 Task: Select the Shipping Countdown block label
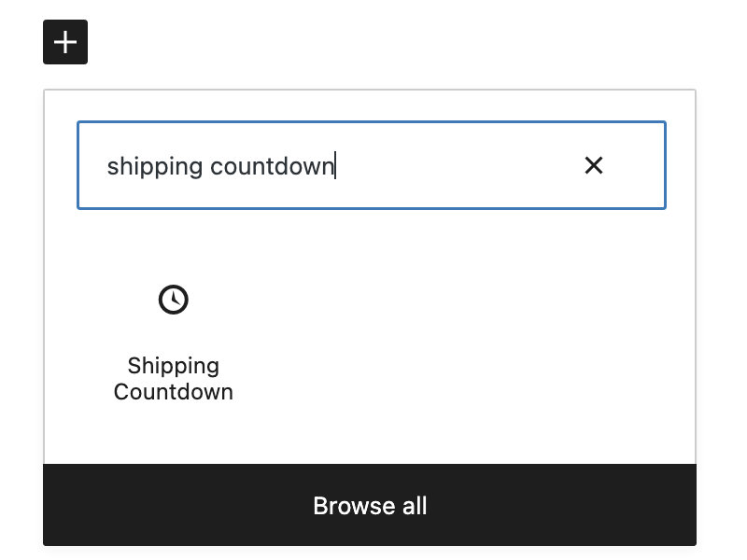point(173,378)
